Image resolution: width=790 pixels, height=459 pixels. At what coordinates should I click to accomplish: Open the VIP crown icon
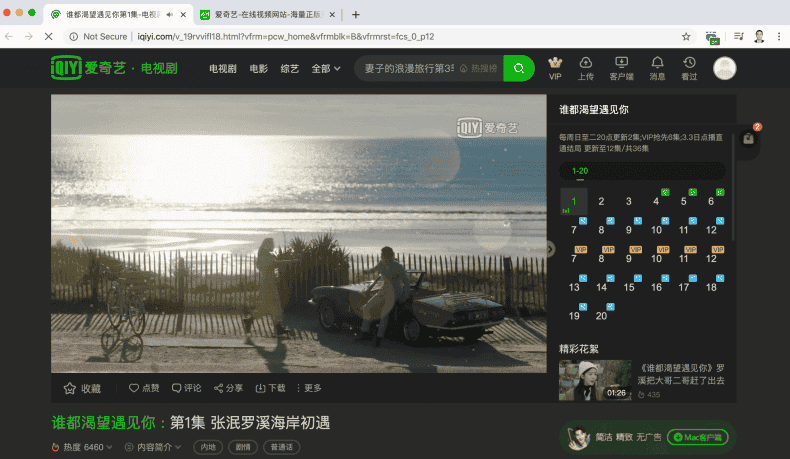[555, 68]
